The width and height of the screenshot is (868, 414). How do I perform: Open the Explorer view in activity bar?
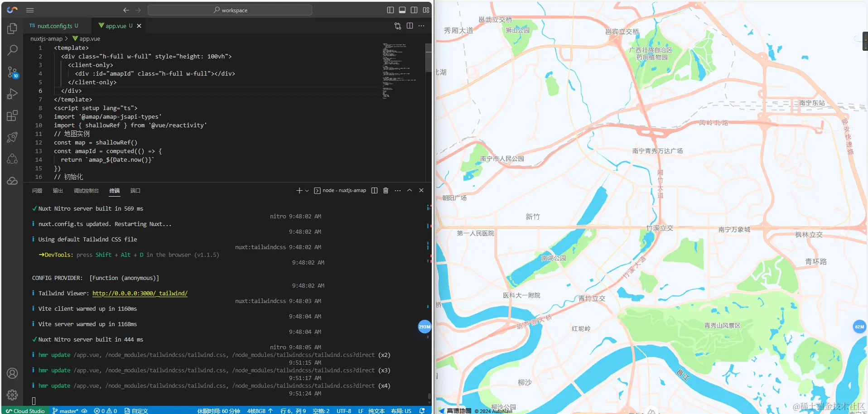[12, 29]
